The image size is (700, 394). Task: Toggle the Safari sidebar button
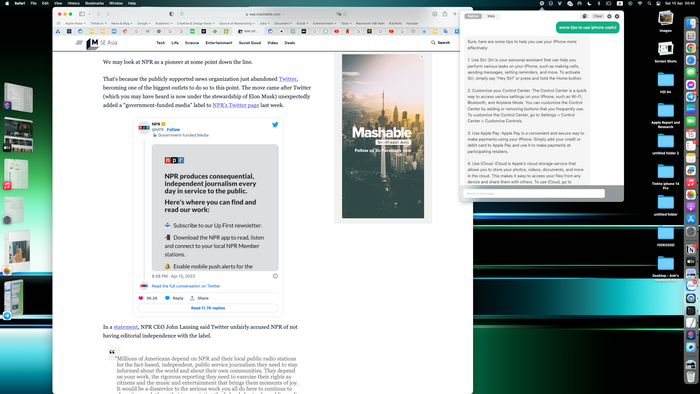(x=82, y=14)
